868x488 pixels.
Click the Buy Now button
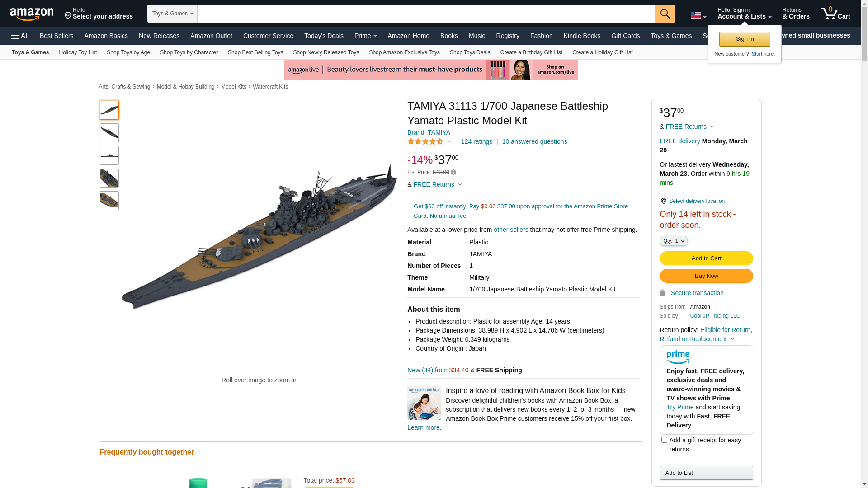[706, 276]
